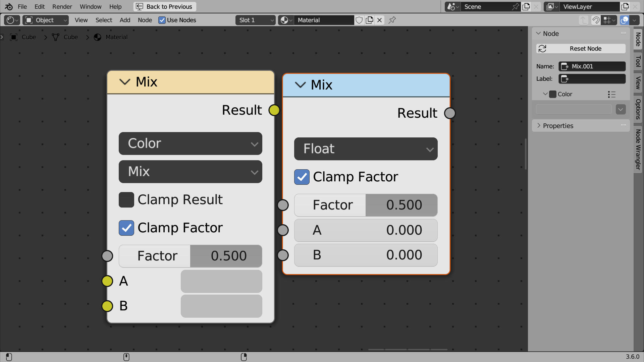This screenshot has height=362, width=644.
Task: Click the Factor slider in Color Mix node
Action: coord(190,256)
